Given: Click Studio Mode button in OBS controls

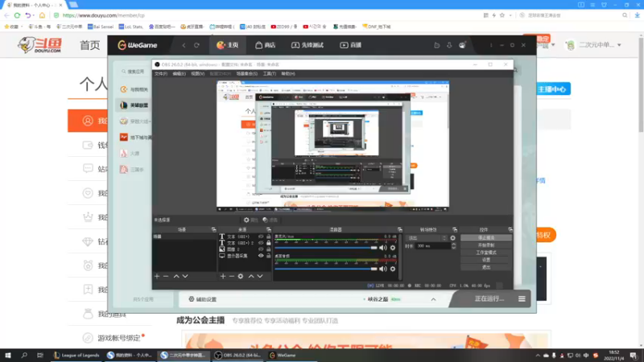Looking at the screenshot, I should 486,253.
